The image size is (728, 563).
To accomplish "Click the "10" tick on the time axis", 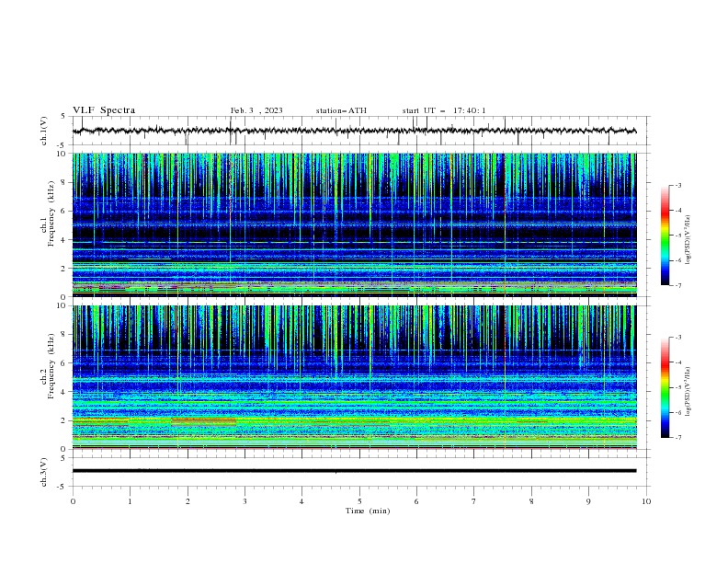I will pos(646,501).
